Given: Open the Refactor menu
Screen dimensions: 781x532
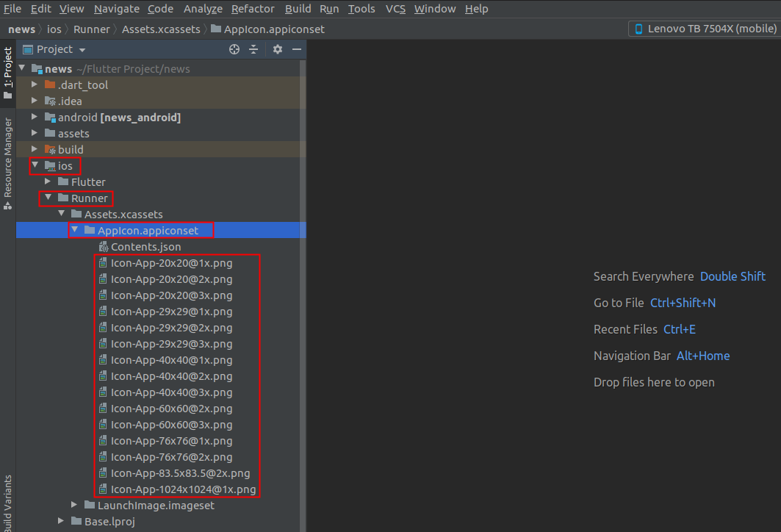Looking at the screenshot, I should tap(253, 9).
